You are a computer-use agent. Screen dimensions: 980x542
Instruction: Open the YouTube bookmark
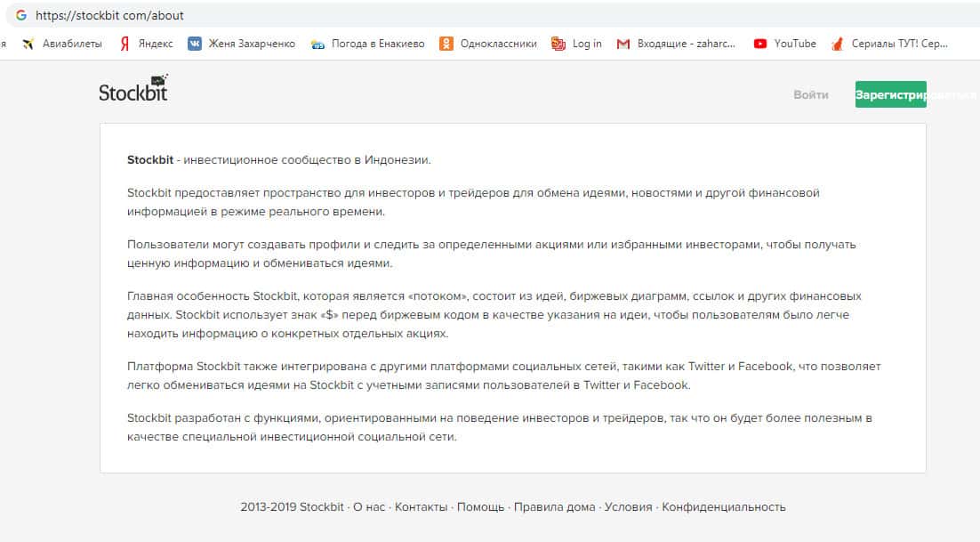click(784, 44)
